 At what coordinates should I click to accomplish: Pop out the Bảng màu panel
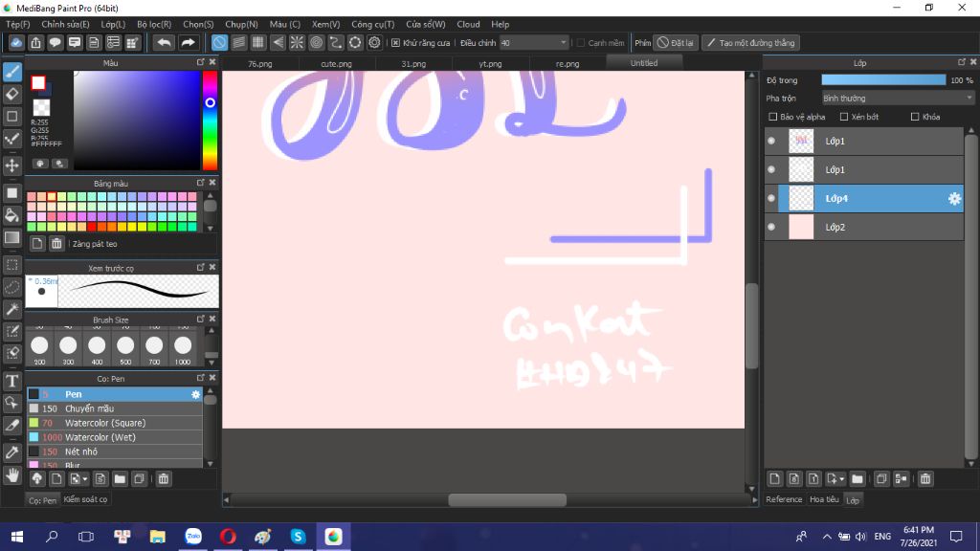pos(201,183)
